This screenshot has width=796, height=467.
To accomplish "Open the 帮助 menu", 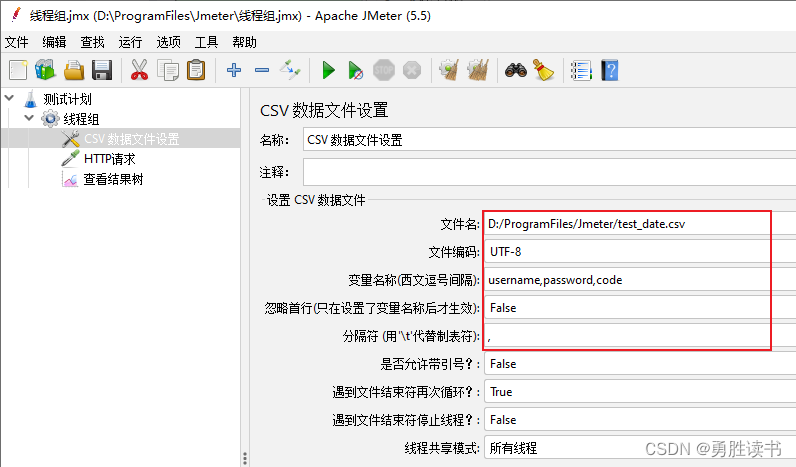I will pos(245,42).
